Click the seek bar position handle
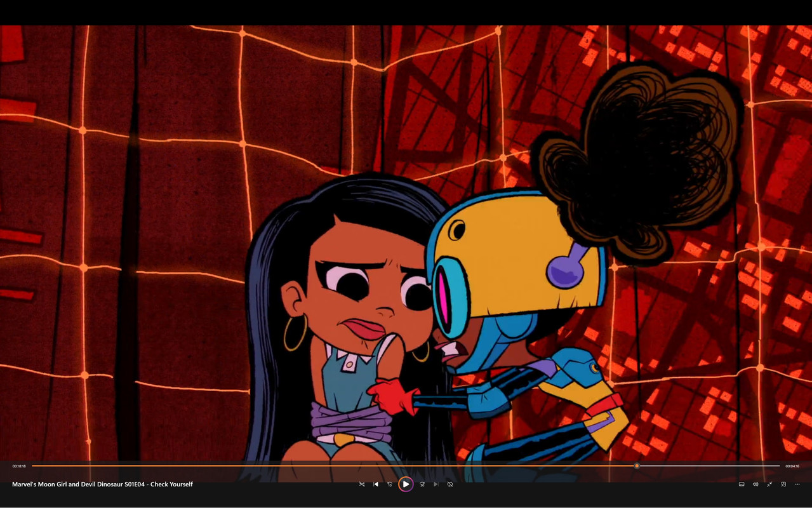Viewport: 812px width, 508px height. coord(637,466)
